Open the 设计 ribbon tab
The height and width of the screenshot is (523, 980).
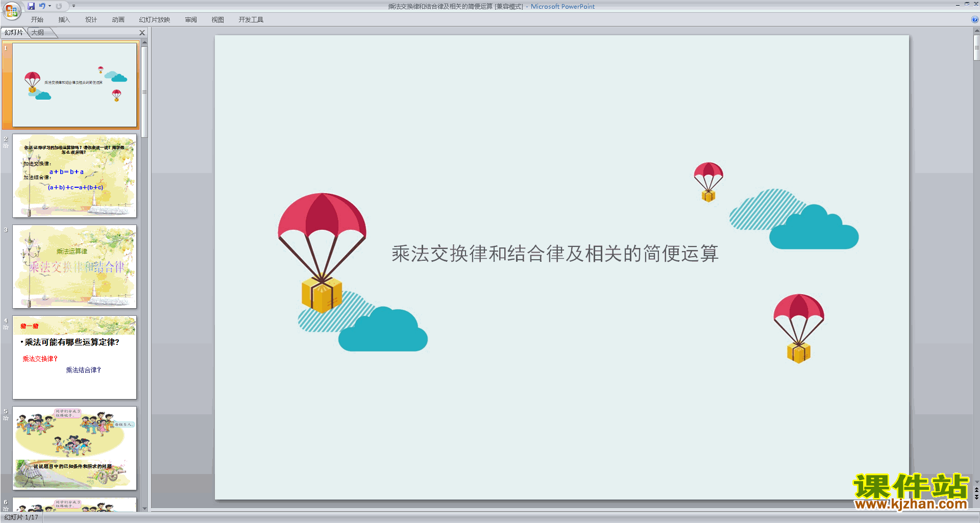91,20
